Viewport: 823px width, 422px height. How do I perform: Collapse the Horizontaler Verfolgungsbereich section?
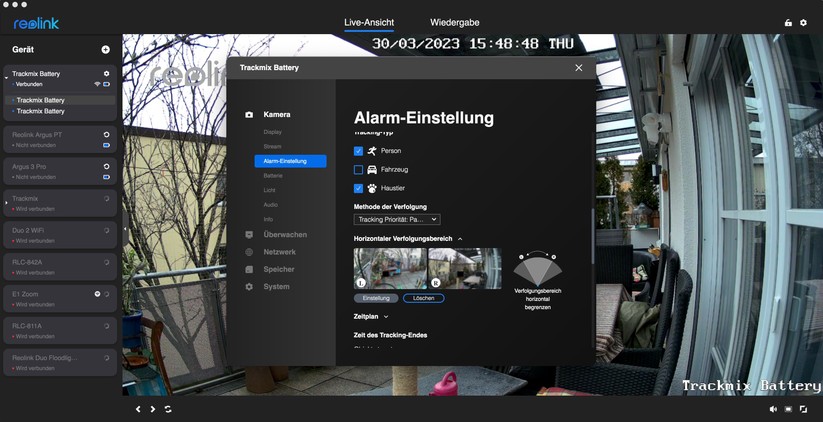[x=460, y=239]
